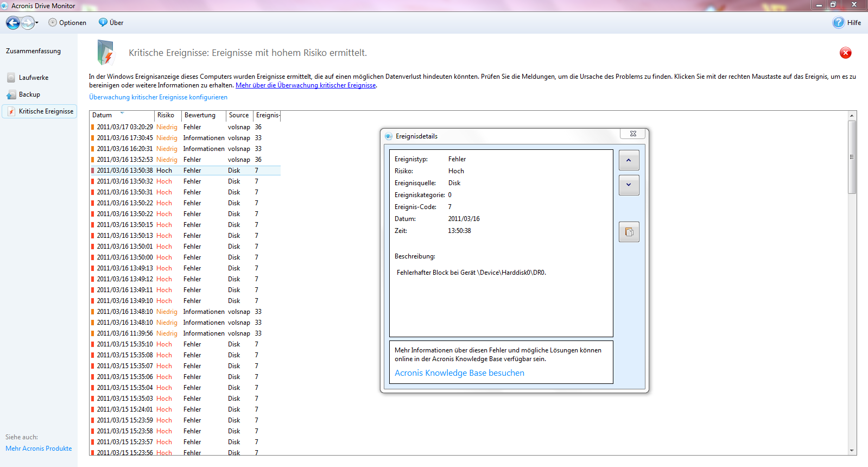Click event list scrollbar down arrow
Screen dimensions: 868x467
[x=852, y=451]
